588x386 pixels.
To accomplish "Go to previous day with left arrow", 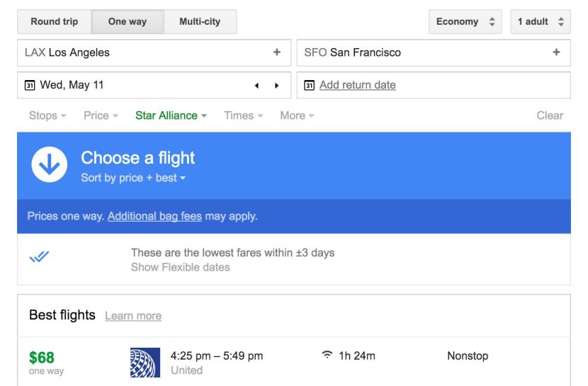I will [257, 86].
